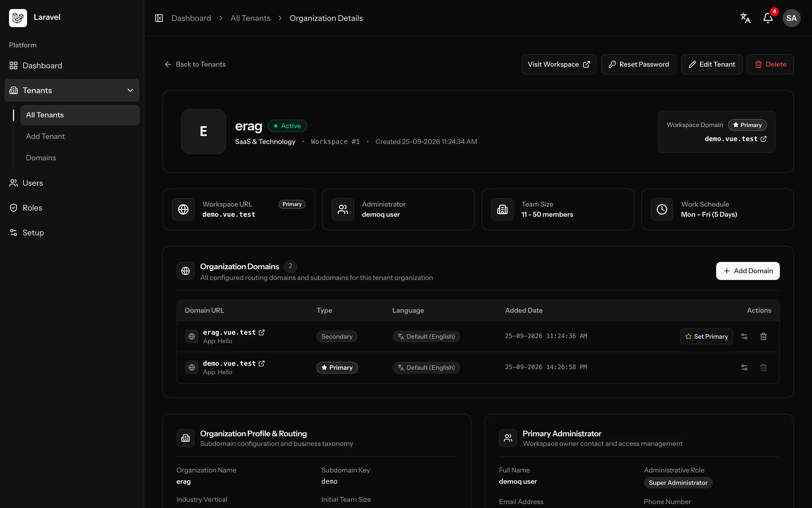Click Mon – Fri (5 Days) text
Viewport: 812px width, 508px height.
coord(709,214)
